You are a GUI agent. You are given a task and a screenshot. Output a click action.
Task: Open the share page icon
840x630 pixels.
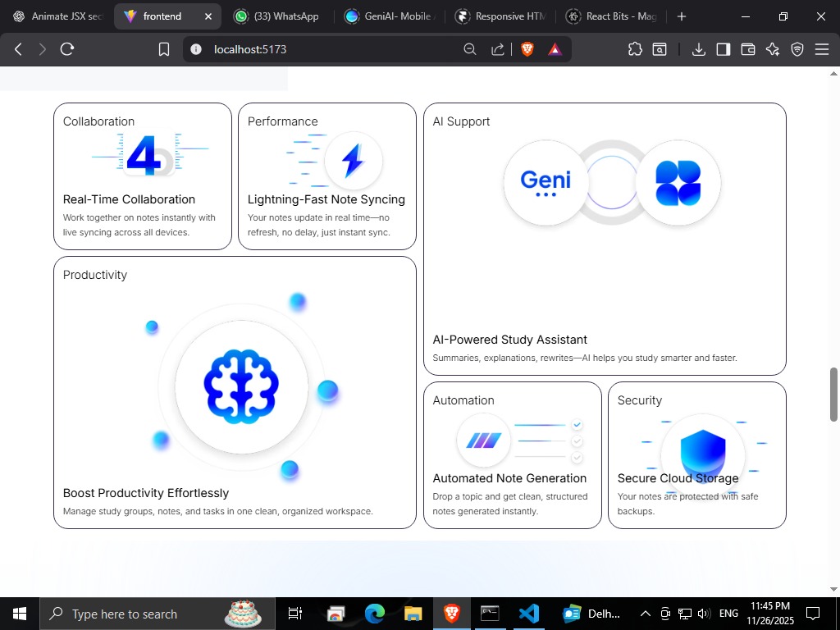[497, 49]
